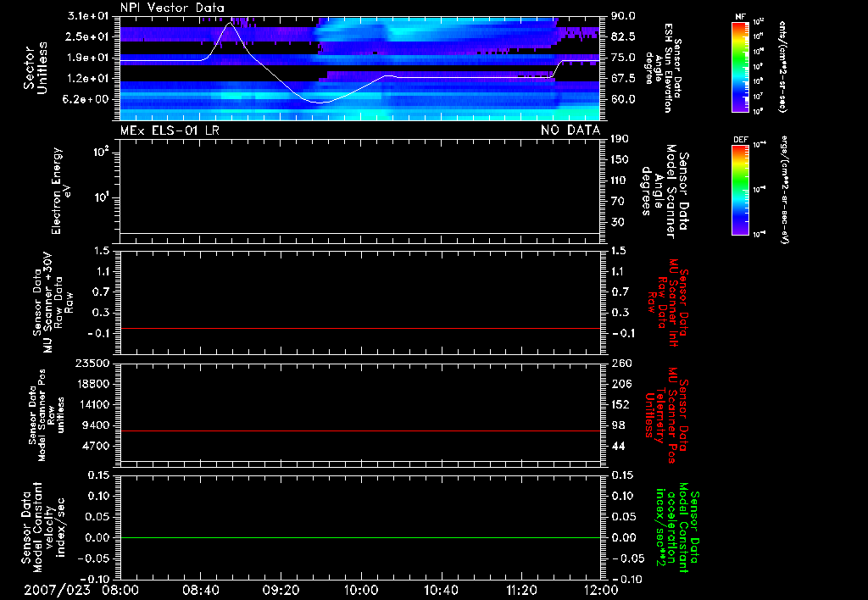Click the 10:00 time axis label
The image size is (868, 600).
pos(360,590)
